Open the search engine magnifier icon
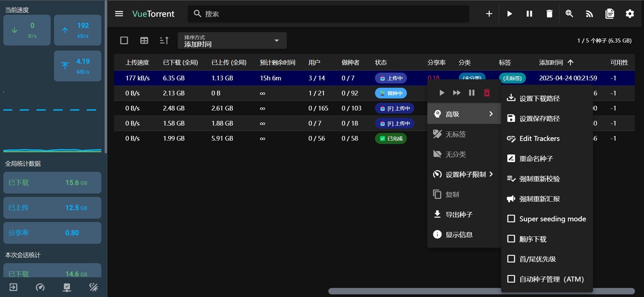This screenshot has height=297, width=644. pyautogui.click(x=569, y=14)
